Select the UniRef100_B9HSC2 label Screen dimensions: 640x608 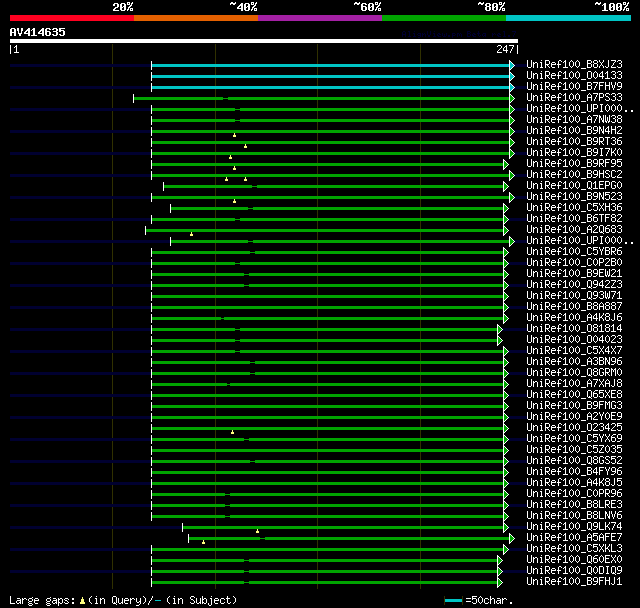tap(574, 175)
